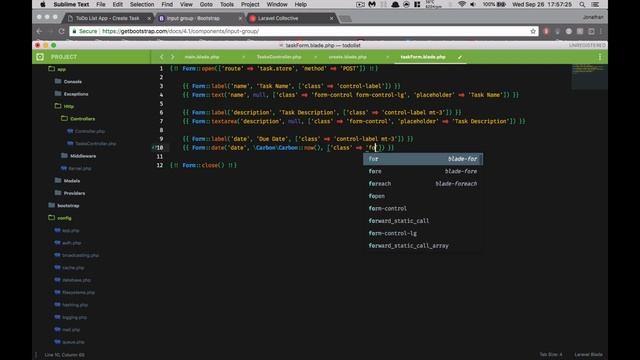
Task: Choose 'form-control' autocomplete suggestion
Action: pyautogui.click(x=423, y=209)
